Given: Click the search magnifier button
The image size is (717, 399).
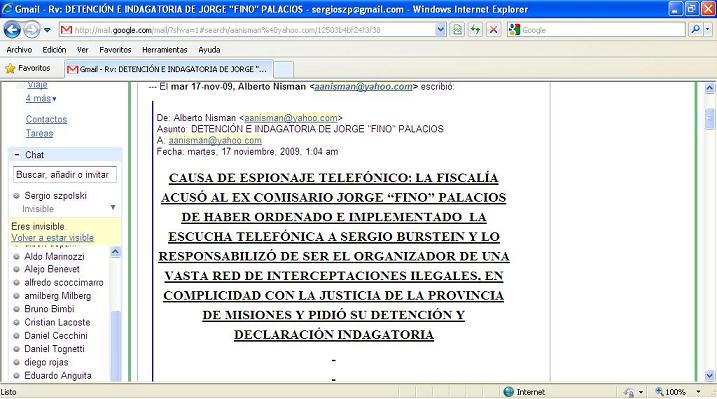Looking at the screenshot, I should tap(696, 30).
